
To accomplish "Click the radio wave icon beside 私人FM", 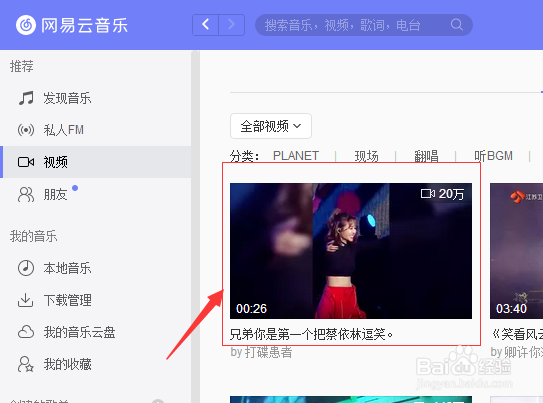I will coord(26,130).
